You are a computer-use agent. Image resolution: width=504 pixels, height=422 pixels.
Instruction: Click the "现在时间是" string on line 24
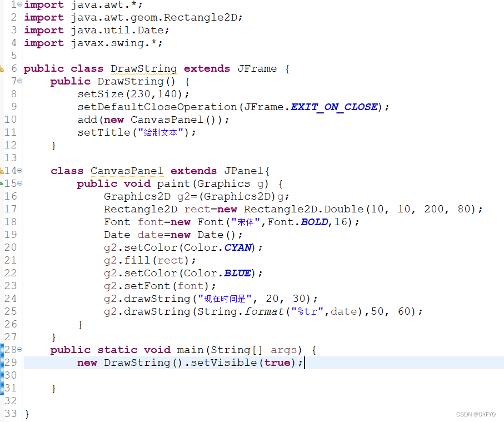tap(224, 299)
